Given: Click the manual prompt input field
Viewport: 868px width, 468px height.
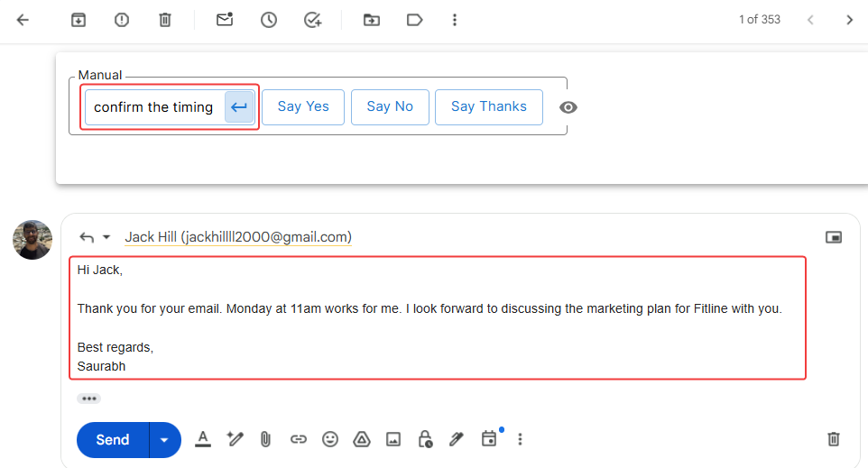Looking at the screenshot, I should point(153,107).
